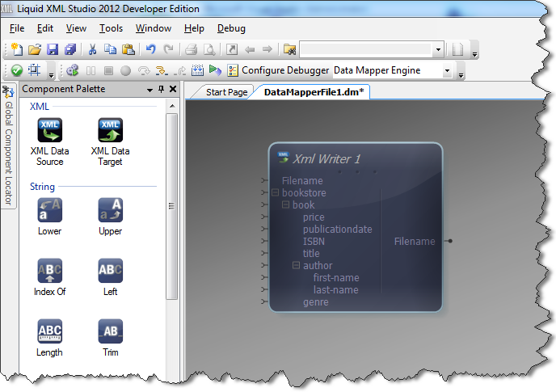This screenshot has height=392, width=556.
Task: Click the Redo arrow icon
Action: click(168, 49)
